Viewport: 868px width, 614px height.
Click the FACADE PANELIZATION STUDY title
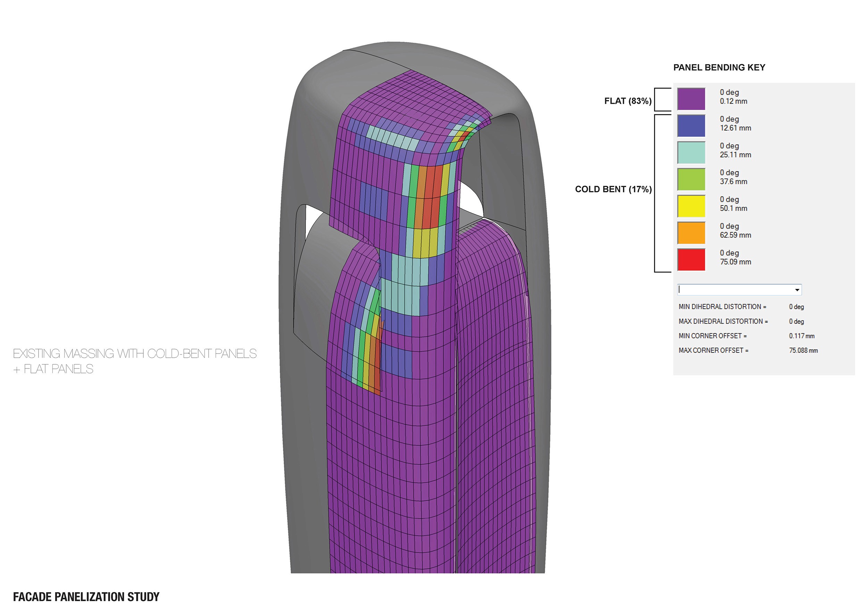click(86, 597)
